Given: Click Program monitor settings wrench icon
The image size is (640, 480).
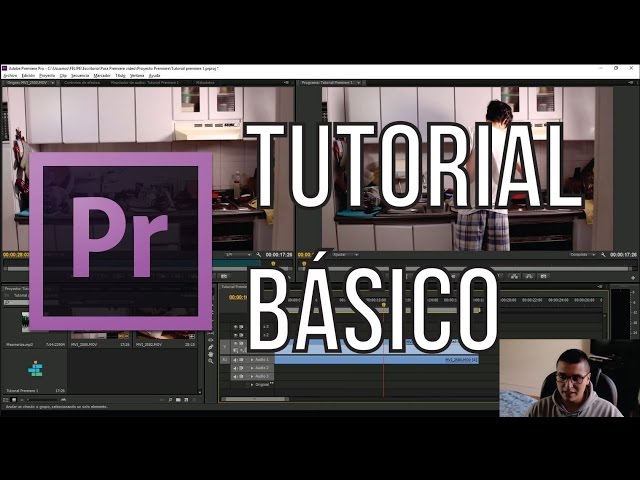Looking at the screenshot, I should click(x=603, y=255).
